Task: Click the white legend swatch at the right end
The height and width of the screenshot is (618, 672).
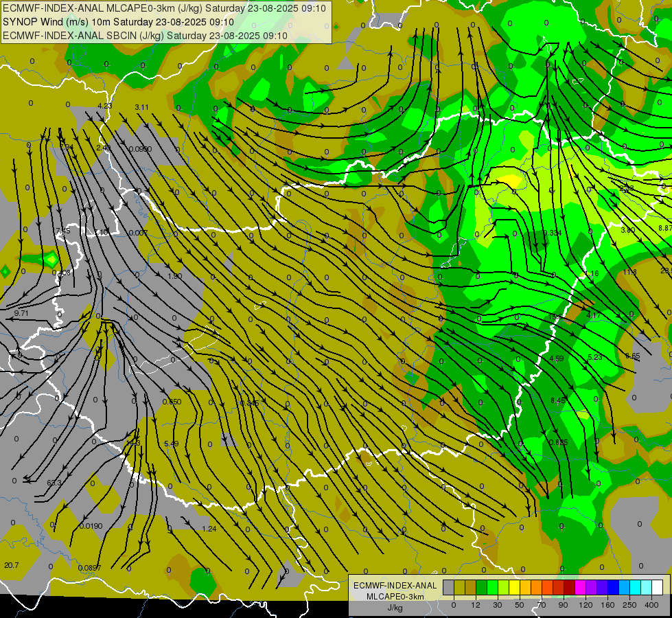Action: click(658, 587)
